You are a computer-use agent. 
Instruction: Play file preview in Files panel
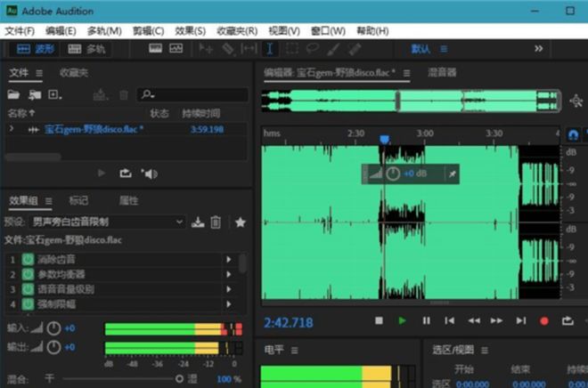(x=102, y=173)
